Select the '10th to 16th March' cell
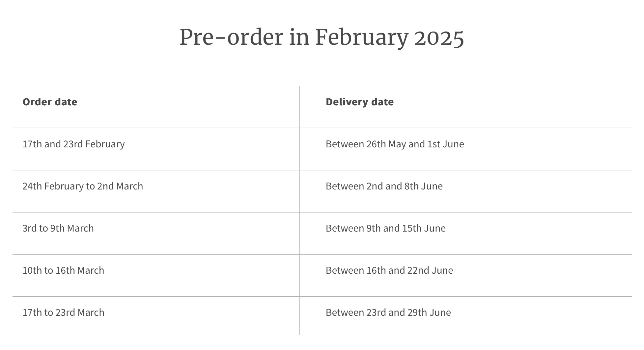 (63, 270)
